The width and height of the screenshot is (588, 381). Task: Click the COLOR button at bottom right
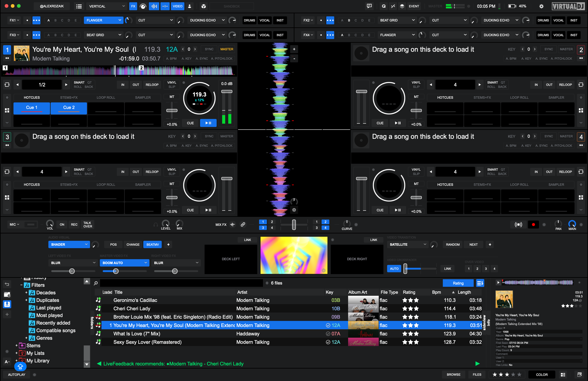[542, 375]
